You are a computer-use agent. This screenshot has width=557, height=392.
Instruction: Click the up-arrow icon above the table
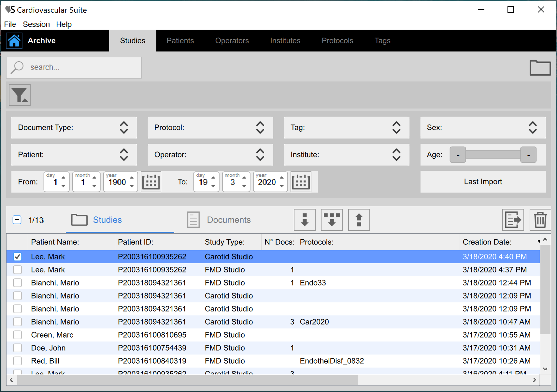coord(359,220)
